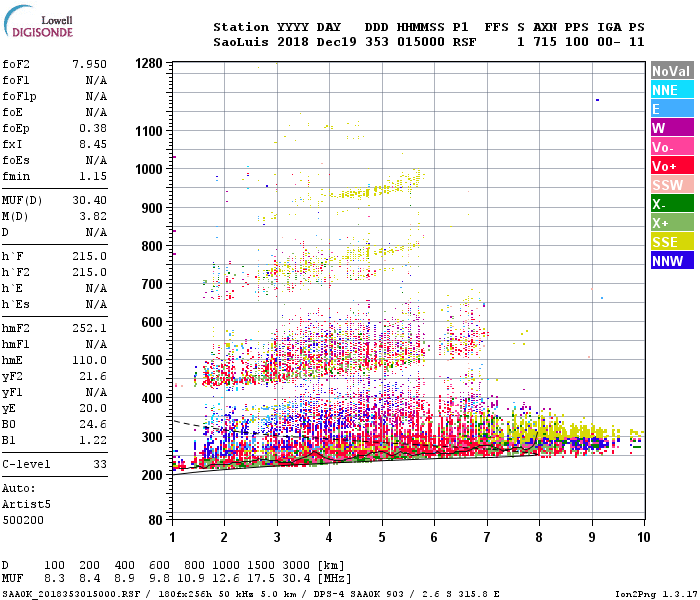Click the dashed trace at plot left edge
Screen dimensions: 700x600
click(x=182, y=422)
